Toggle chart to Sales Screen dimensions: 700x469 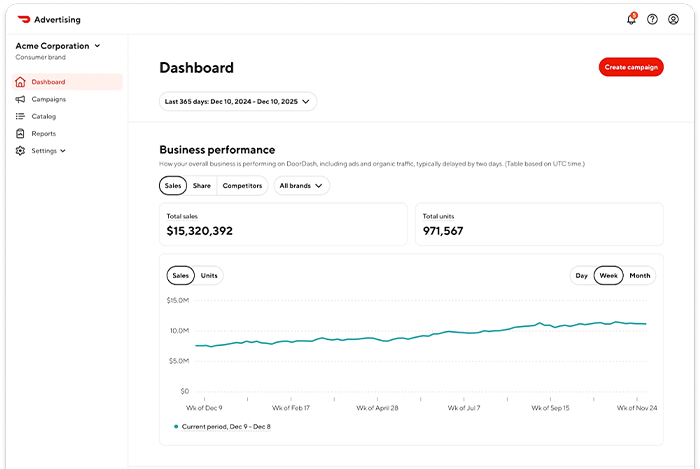pos(180,275)
